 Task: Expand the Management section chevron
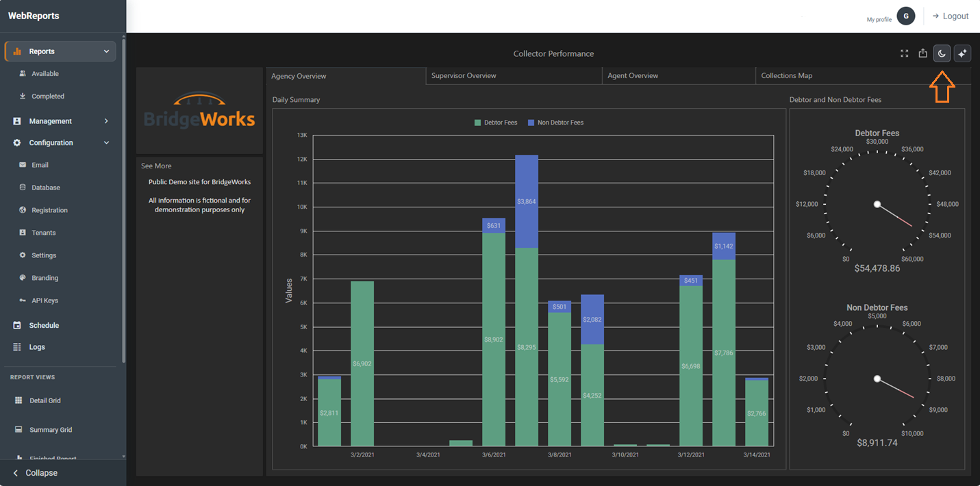(x=106, y=121)
